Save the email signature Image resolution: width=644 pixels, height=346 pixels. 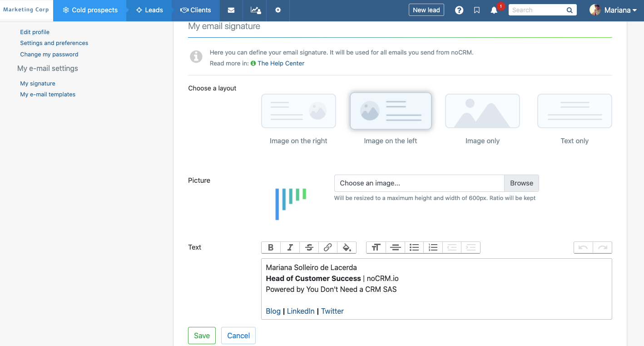point(202,336)
